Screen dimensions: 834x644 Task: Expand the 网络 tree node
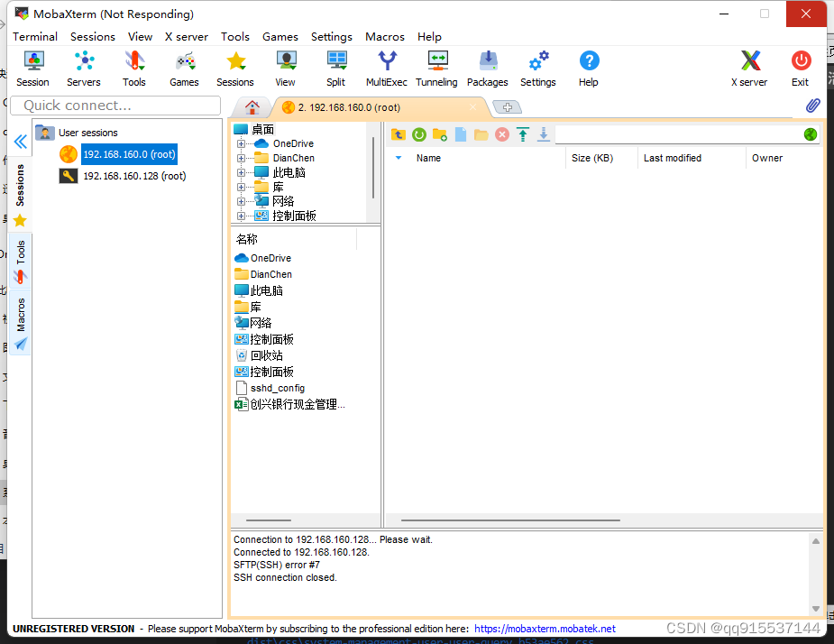click(241, 201)
